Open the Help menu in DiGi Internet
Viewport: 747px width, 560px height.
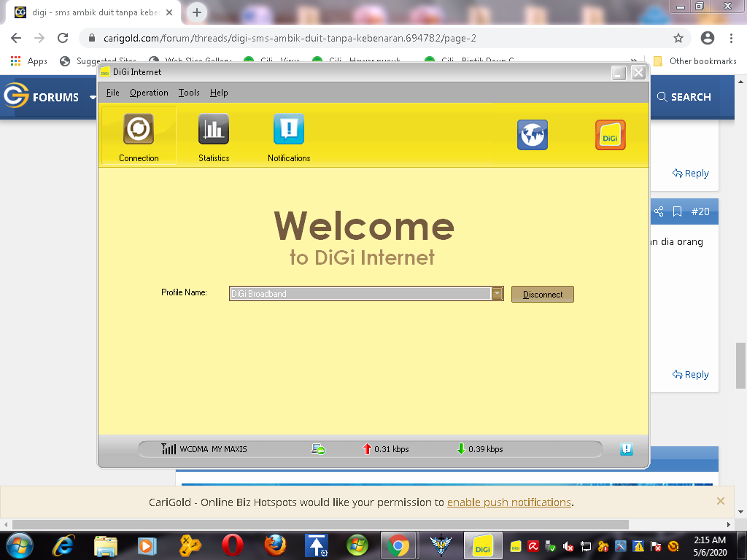coord(219,93)
